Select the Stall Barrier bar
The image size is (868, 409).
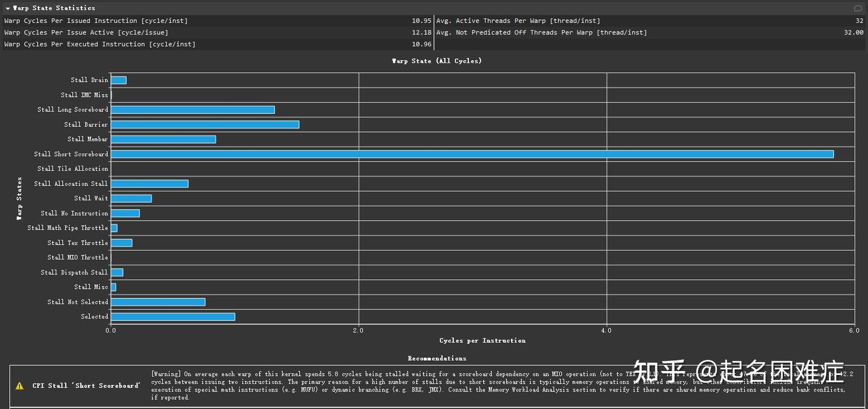tap(205, 124)
